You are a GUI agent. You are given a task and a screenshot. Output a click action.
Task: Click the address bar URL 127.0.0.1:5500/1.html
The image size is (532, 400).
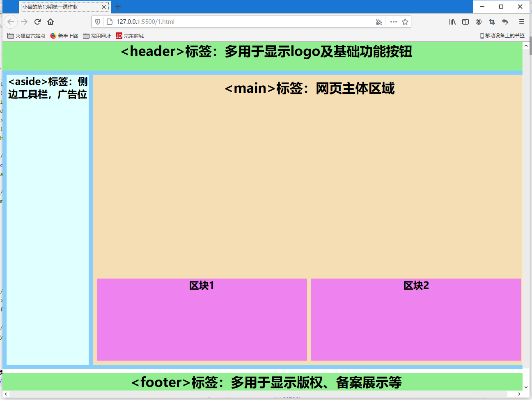coord(145,22)
